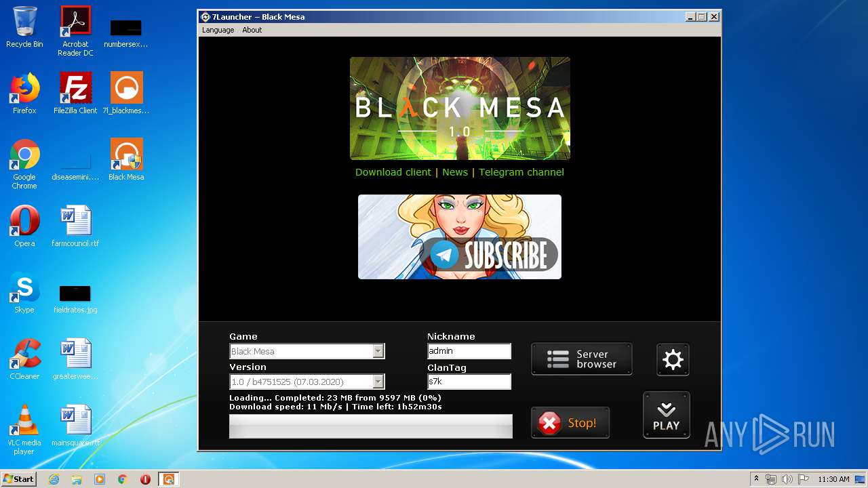Screen dimensions: 868x488
Task: Open Acrobat Reader DC shortcut
Action: tap(75, 31)
